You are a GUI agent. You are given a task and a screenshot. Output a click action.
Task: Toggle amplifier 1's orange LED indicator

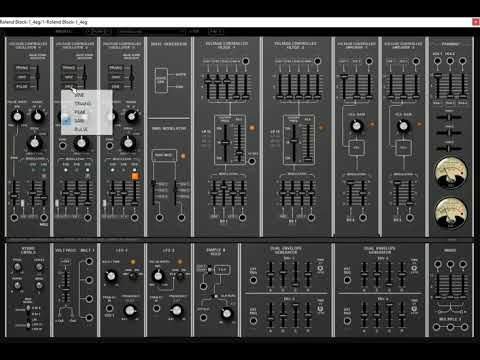pyautogui.click(x=372, y=124)
